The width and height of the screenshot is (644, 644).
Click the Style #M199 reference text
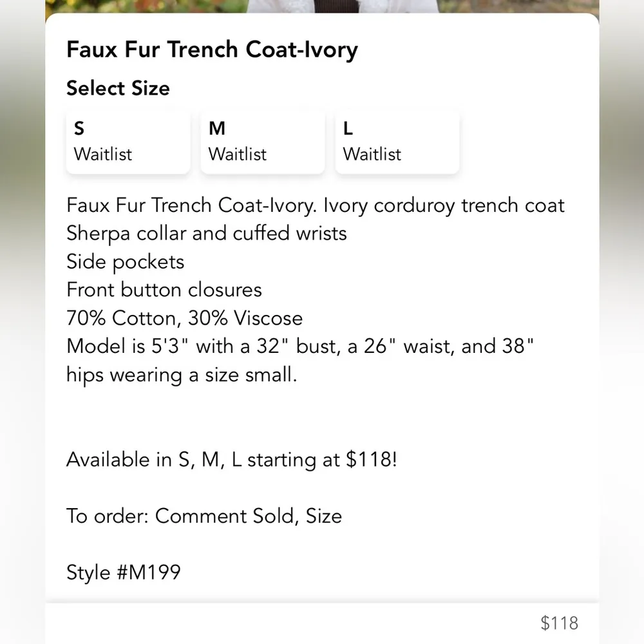coord(124,572)
